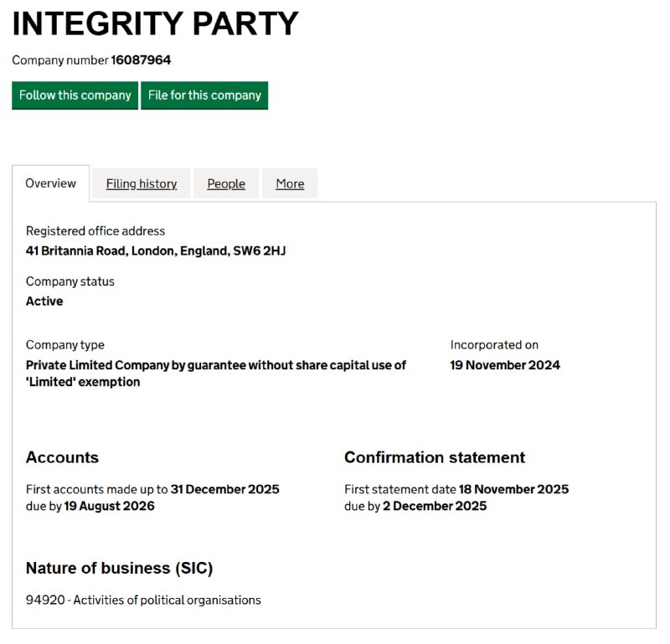Click statement due date 2 December 2025

point(435,506)
